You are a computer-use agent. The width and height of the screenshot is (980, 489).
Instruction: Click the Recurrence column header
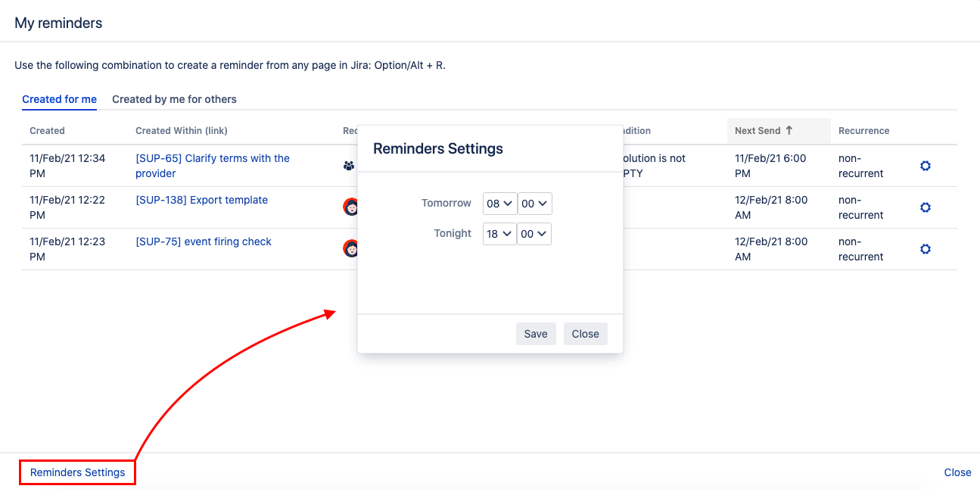coord(863,130)
